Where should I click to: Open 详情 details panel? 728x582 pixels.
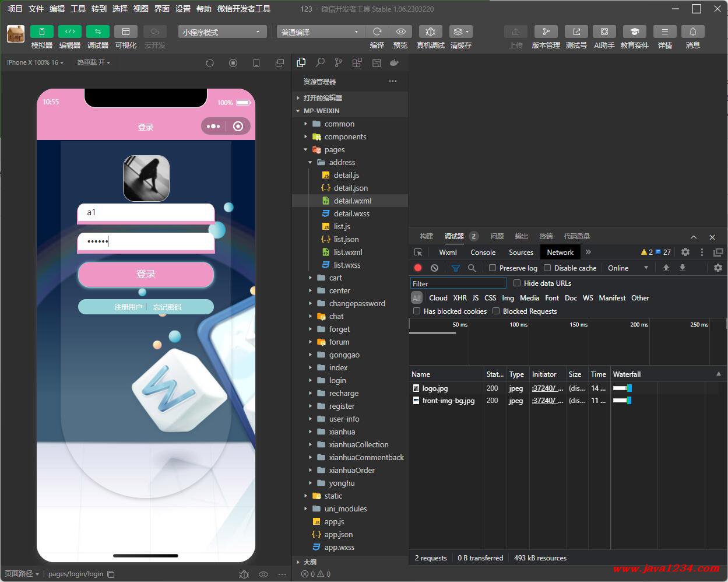[664, 31]
